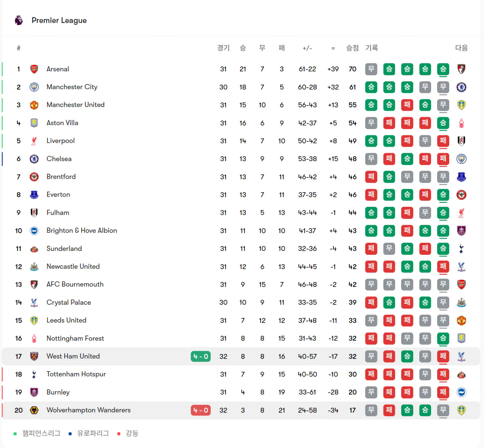
Task: Click Manchester City's club crest
Action: pos(34,87)
